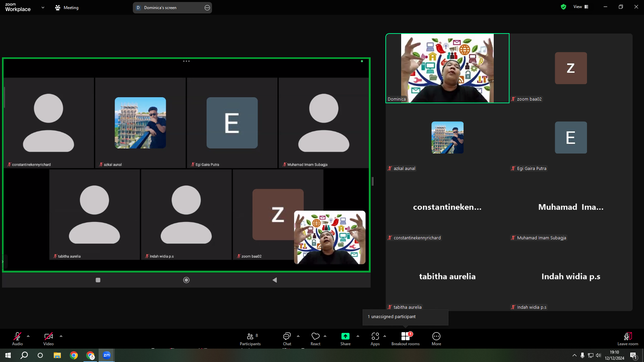
Task: Check the green encryption shield icon
Action: [x=563, y=7]
